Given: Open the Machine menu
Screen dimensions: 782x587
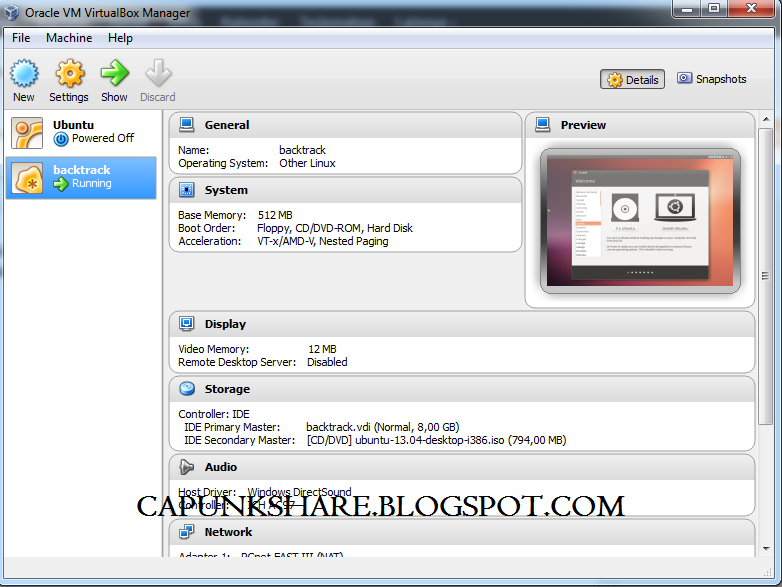Looking at the screenshot, I should pos(69,38).
